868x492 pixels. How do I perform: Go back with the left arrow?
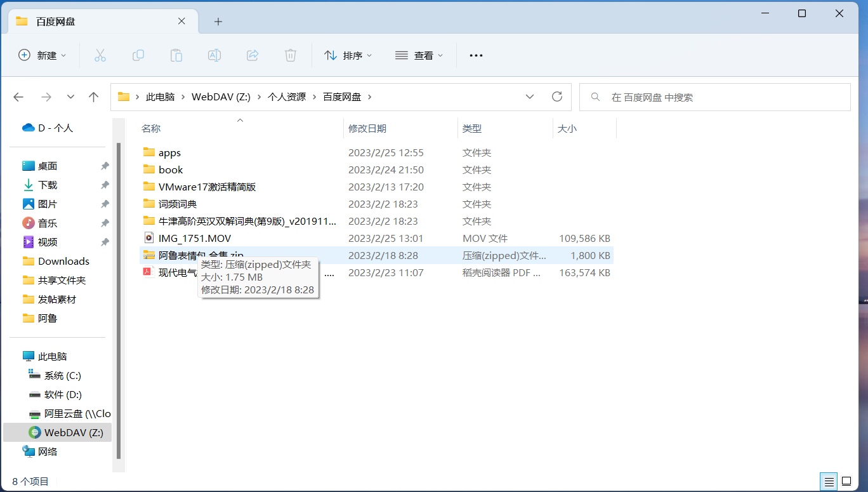tap(18, 97)
